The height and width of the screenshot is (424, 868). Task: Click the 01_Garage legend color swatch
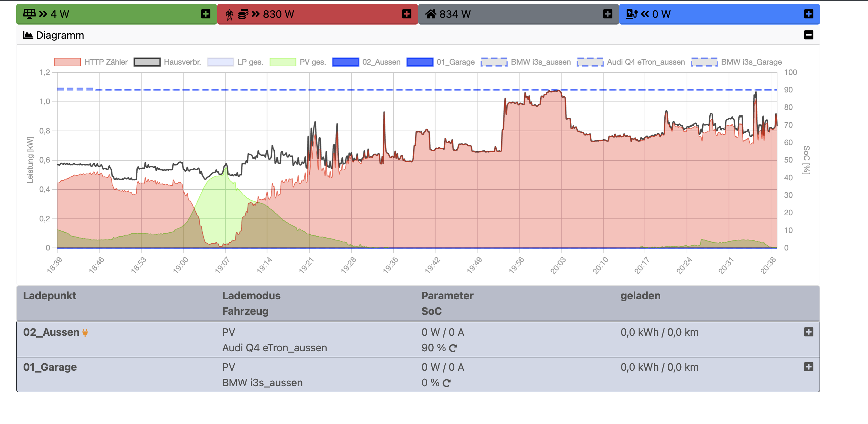coord(419,62)
